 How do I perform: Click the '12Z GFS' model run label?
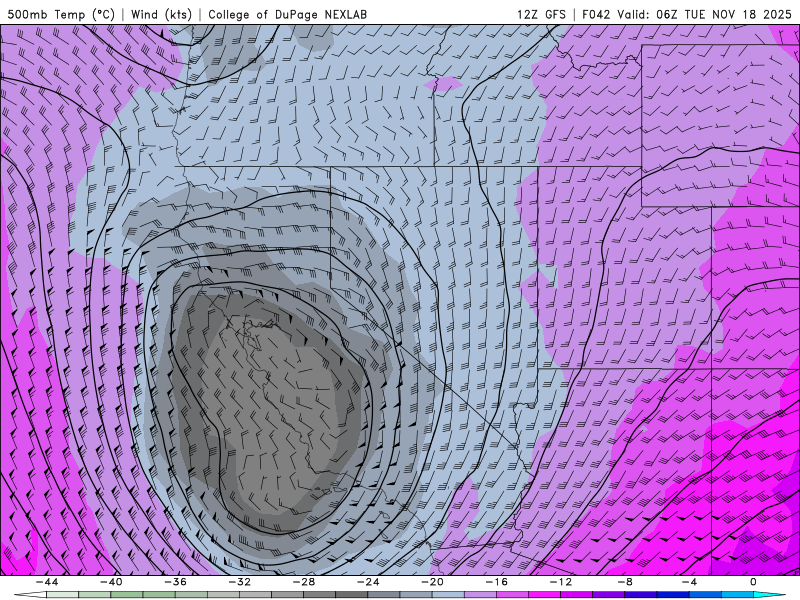(541, 14)
